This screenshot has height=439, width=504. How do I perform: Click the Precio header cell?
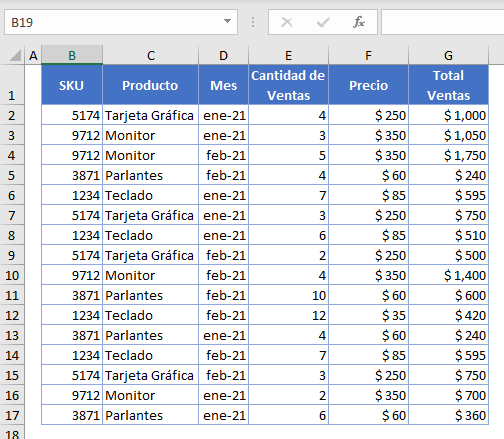(369, 85)
